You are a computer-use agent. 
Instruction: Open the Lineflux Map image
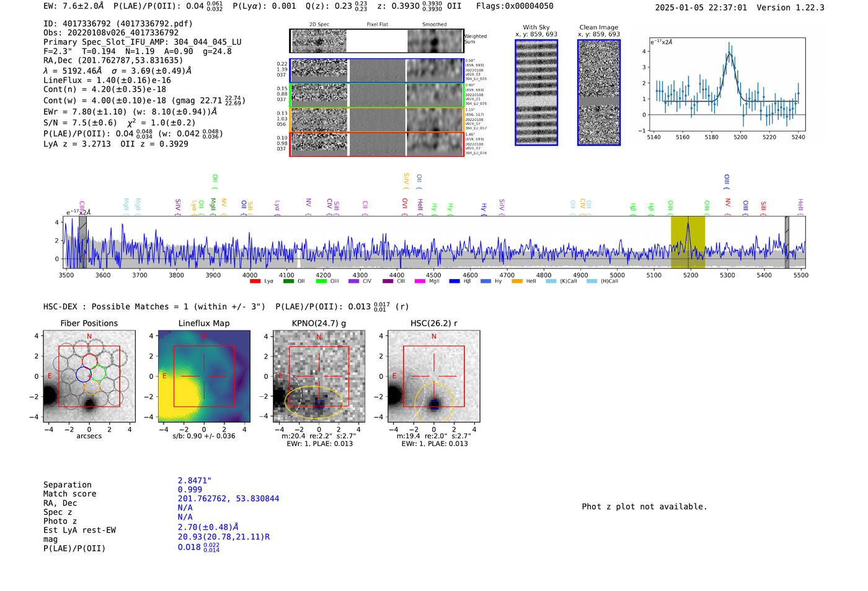tap(204, 376)
